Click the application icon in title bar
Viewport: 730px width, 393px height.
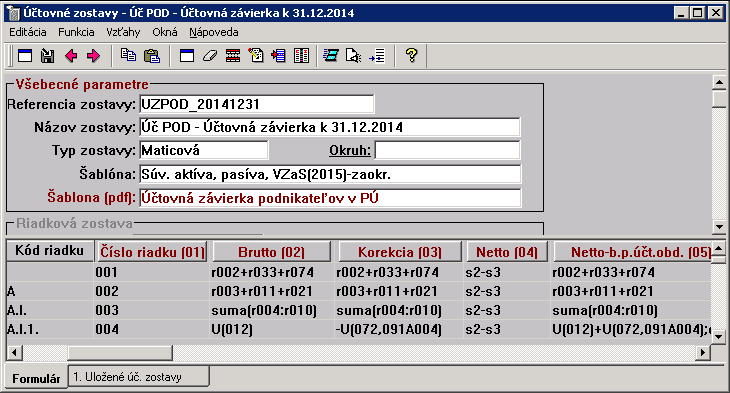pyautogui.click(x=14, y=13)
